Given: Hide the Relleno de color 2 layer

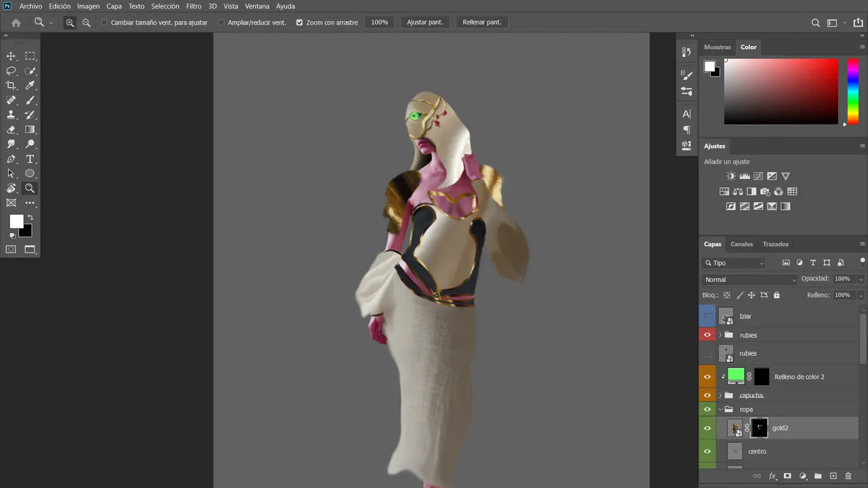Looking at the screenshot, I should [x=707, y=377].
